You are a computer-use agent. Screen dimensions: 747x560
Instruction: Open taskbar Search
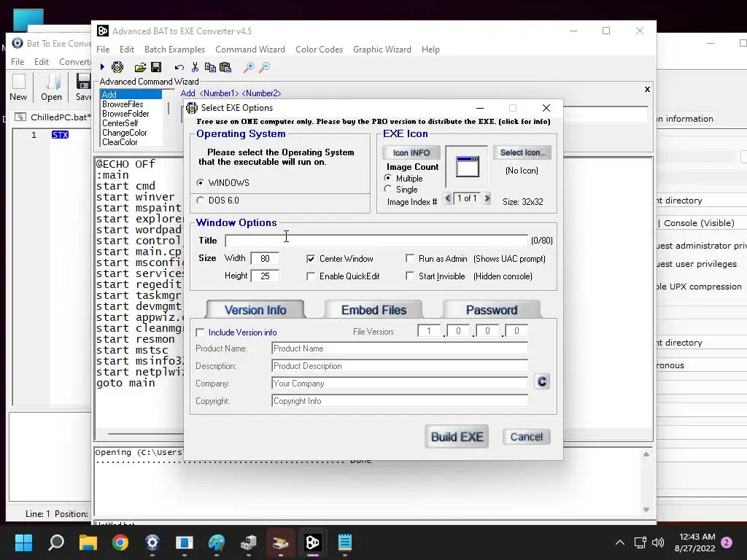(x=56, y=542)
